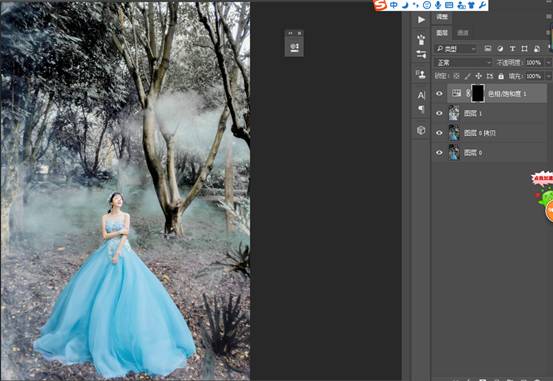Click the opacity 100% value field

coord(534,63)
